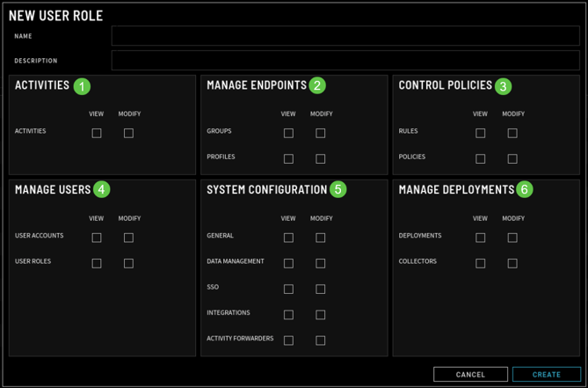
Task: Toggle Modify checkbox for Collectors
Action: point(512,263)
